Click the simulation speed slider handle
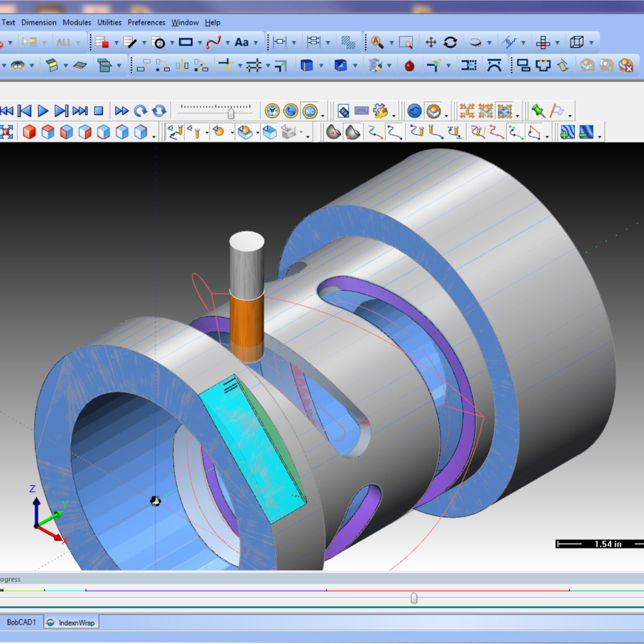Screen dimensions: 644x644 click(x=231, y=113)
